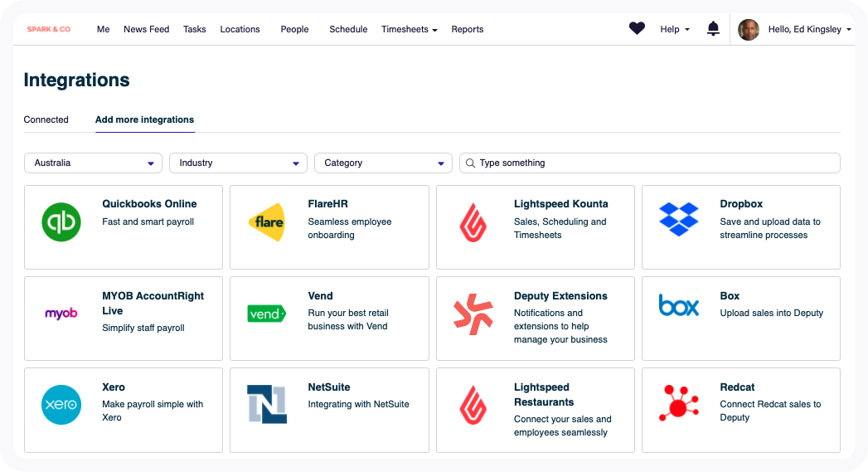
Task: Click the heart icon in header
Action: [x=637, y=28]
